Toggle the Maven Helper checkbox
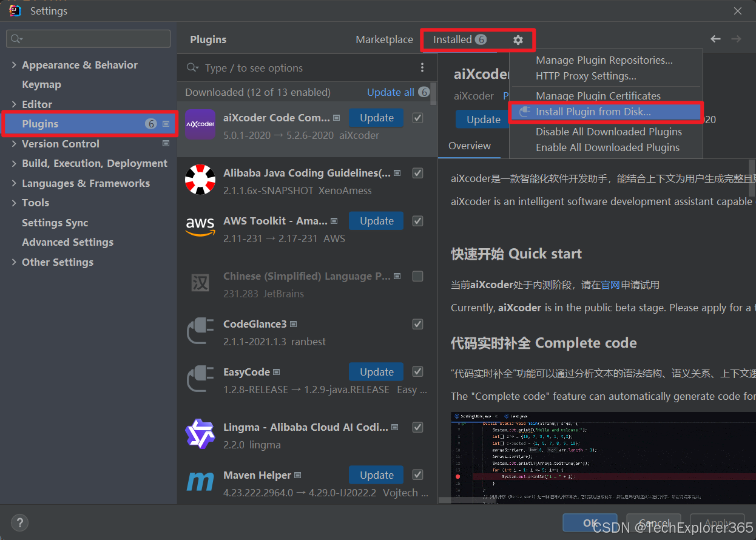The width and height of the screenshot is (756, 540). (417, 474)
